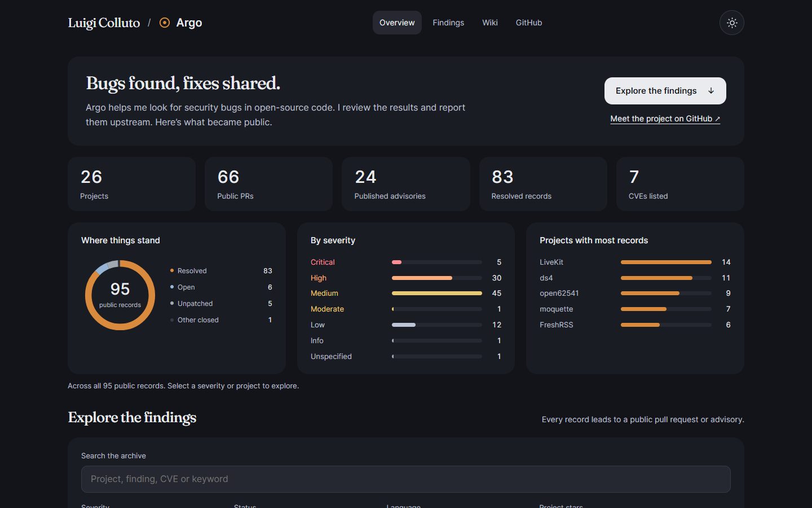Pick the ds4 project row
Viewport: 812px width, 508px height.
click(635, 278)
